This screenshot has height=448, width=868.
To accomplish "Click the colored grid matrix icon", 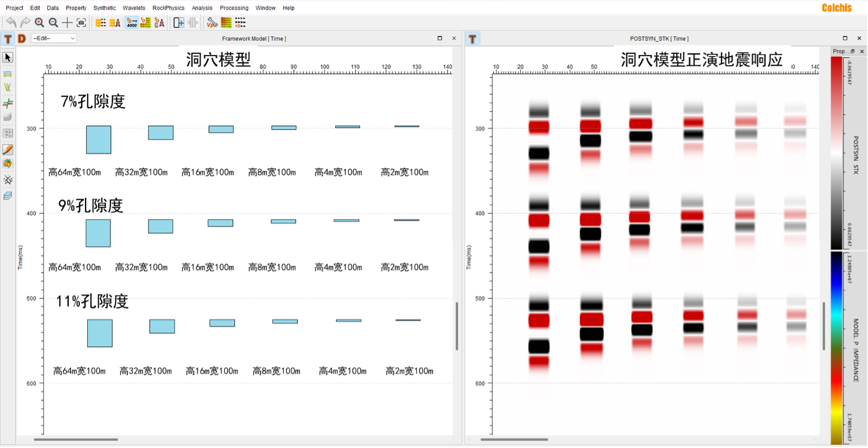I will click(226, 23).
